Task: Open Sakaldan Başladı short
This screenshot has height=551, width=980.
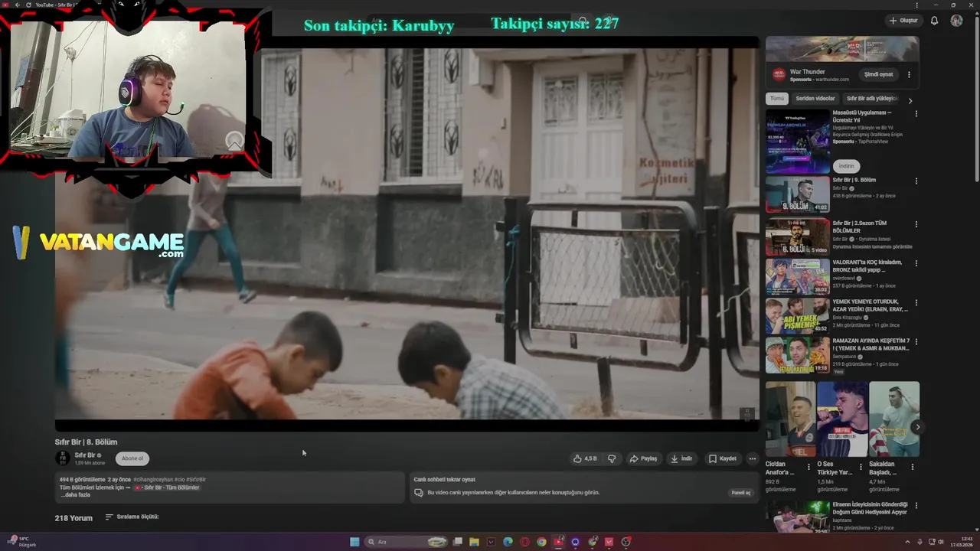Action: click(x=894, y=419)
